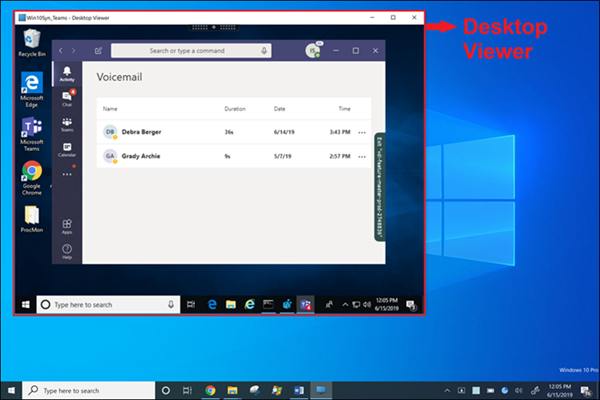This screenshot has height=400, width=600.
Task: Go back using Teams back arrow
Action: click(x=61, y=50)
